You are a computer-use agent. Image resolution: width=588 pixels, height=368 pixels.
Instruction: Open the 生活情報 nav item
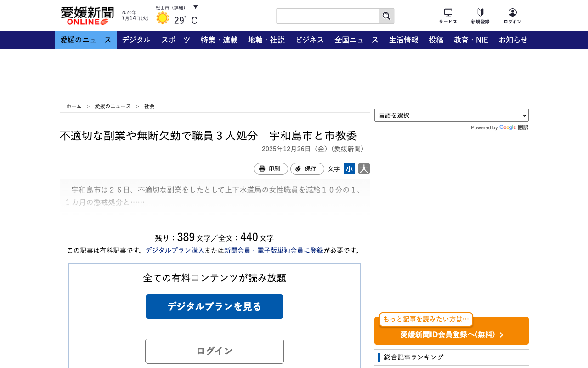click(404, 40)
